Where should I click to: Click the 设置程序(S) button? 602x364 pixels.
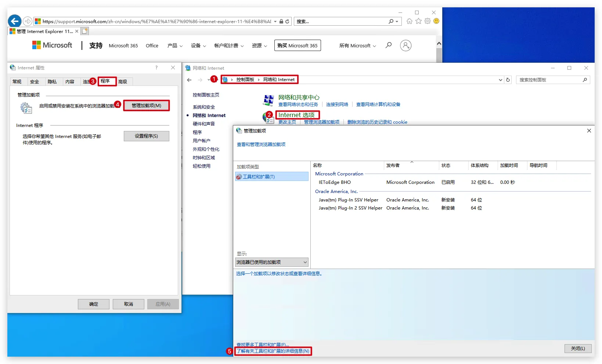pos(146,136)
